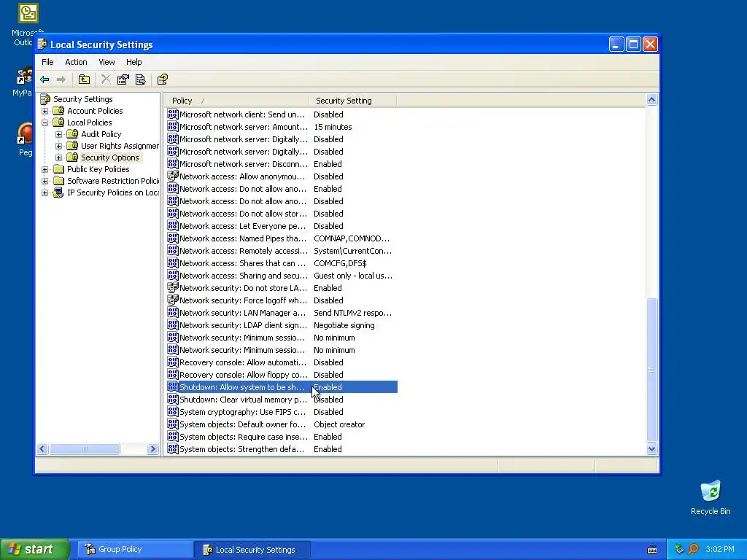
Task: Select Software Restriction Policies tree label
Action: [x=113, y=181]
